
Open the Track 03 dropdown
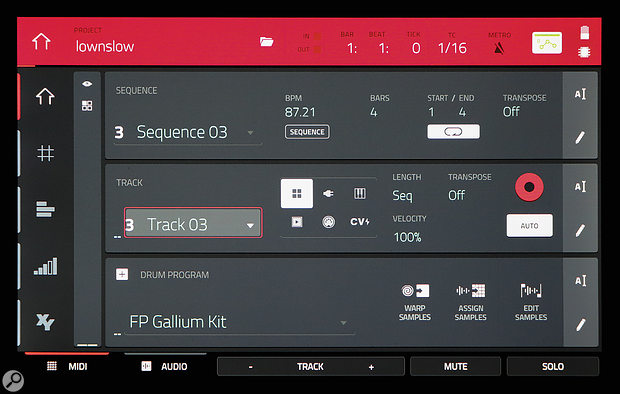(193, 223)
